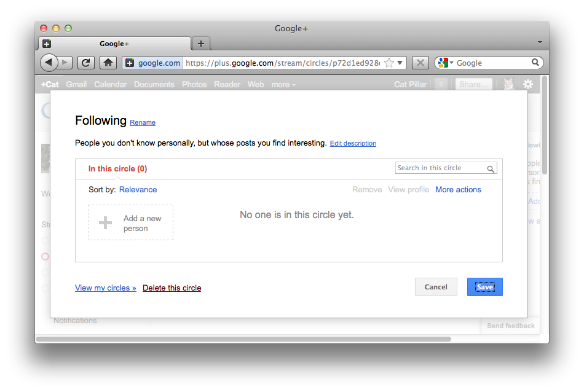Click the blue Save button
This screenshot has width=584, height=392.
[x=485, y=287]
